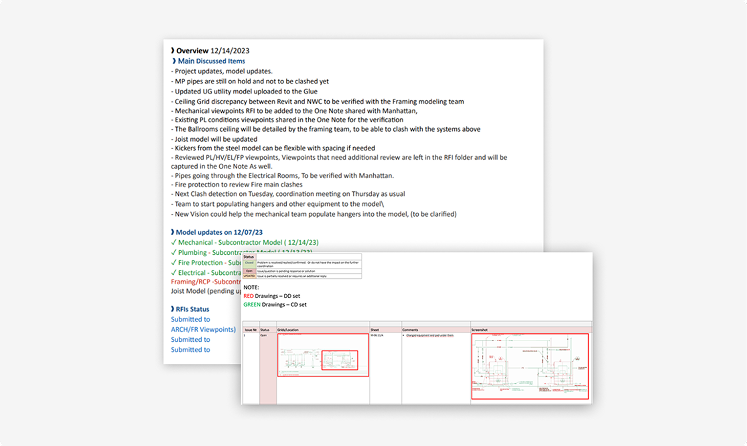Collapse the Main Discussed Items arrow
747x446 pixels.
174,61
